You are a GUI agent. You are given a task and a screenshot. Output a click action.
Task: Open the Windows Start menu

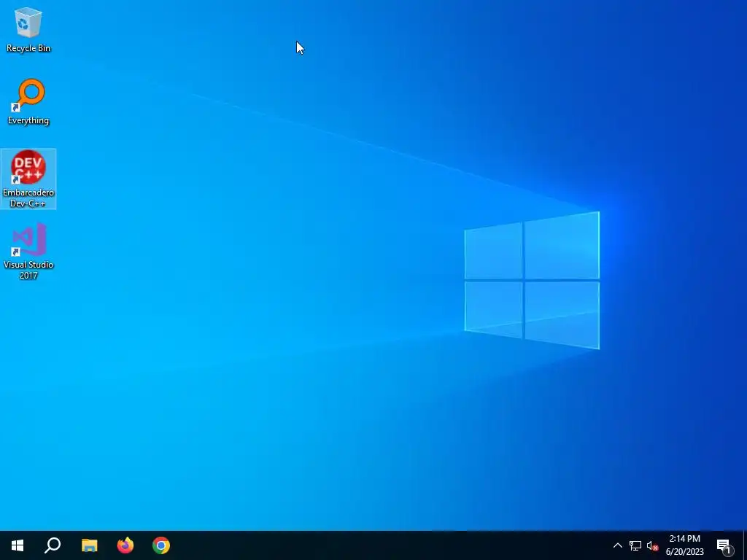[x=18, y=545]
